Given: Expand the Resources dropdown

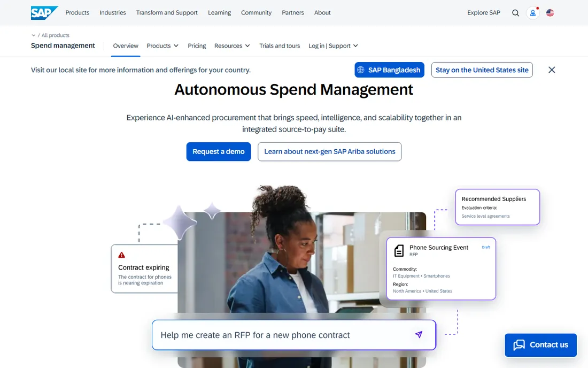Looking at the screenshot, I should tap(232, 46).
